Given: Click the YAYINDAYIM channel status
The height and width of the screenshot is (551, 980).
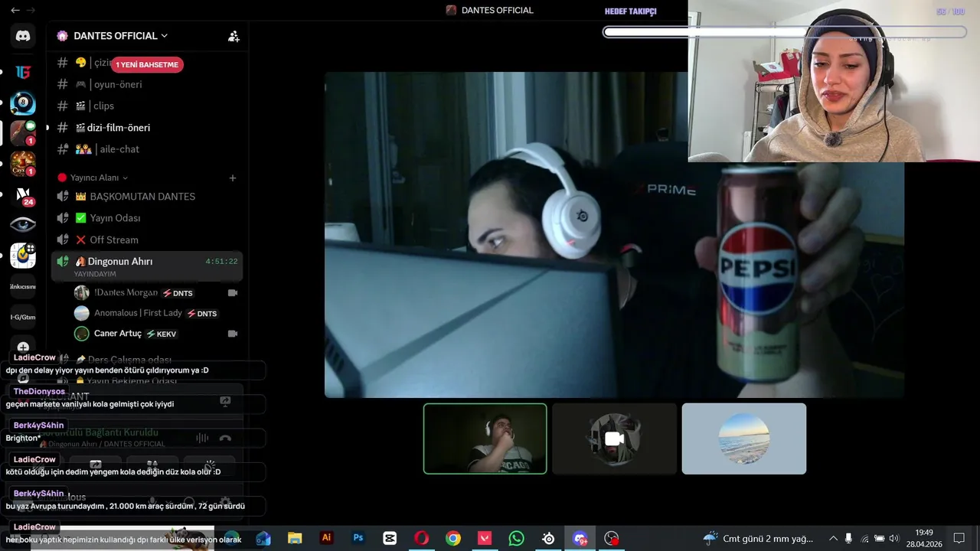Looking at the screenshot, I should [95, 274].
